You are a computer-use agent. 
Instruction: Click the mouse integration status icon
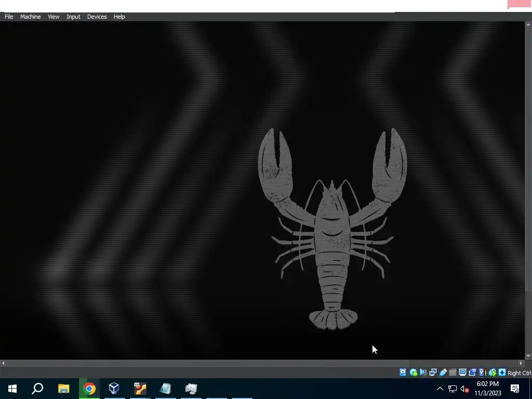(493, 373)
